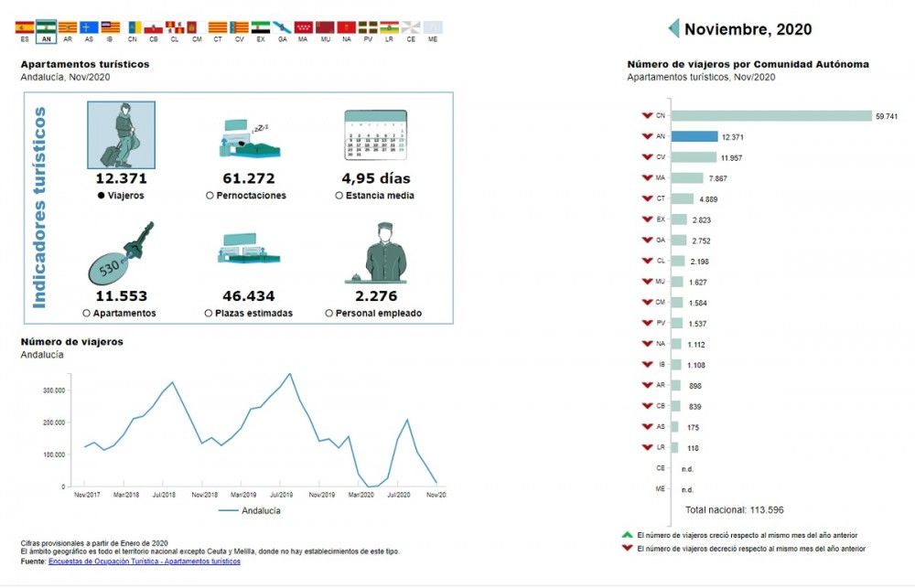Pick the Madrid (MA) flag
This screenshot has height=588, width=915.
[304, 27]
